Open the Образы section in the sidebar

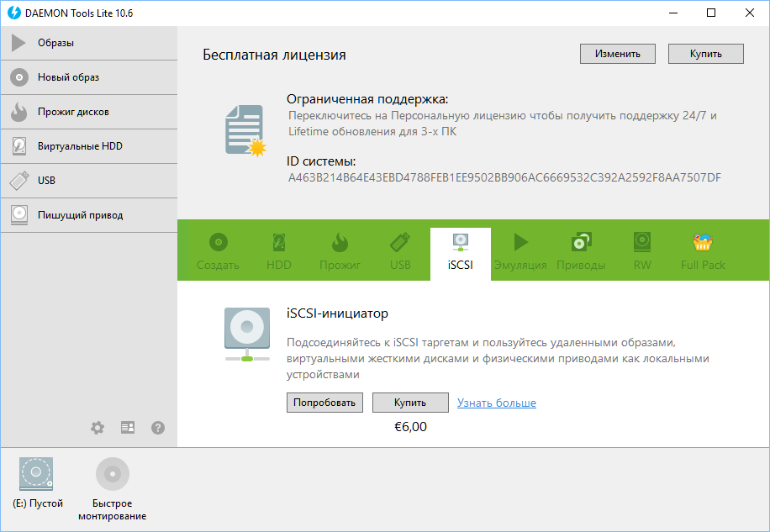(89, 43)
